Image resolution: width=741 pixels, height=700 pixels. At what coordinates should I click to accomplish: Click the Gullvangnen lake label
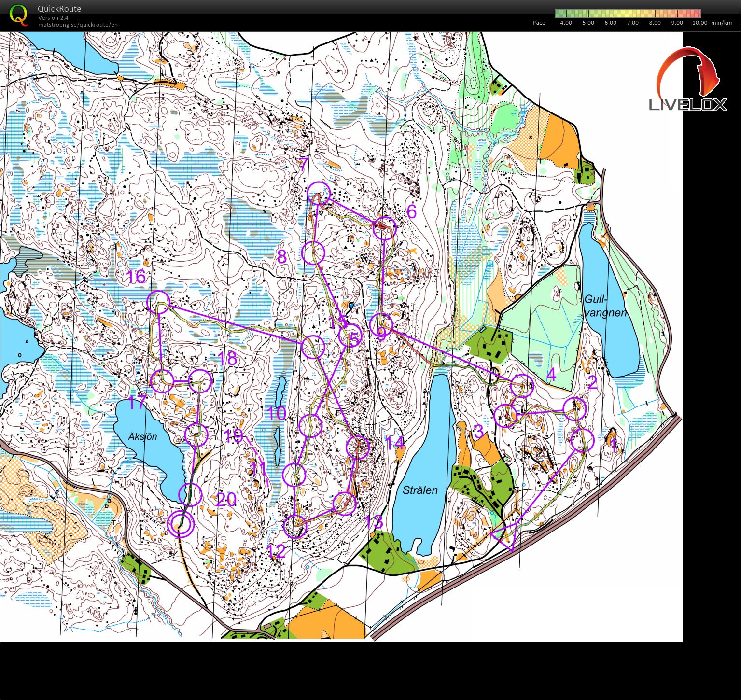605,306
